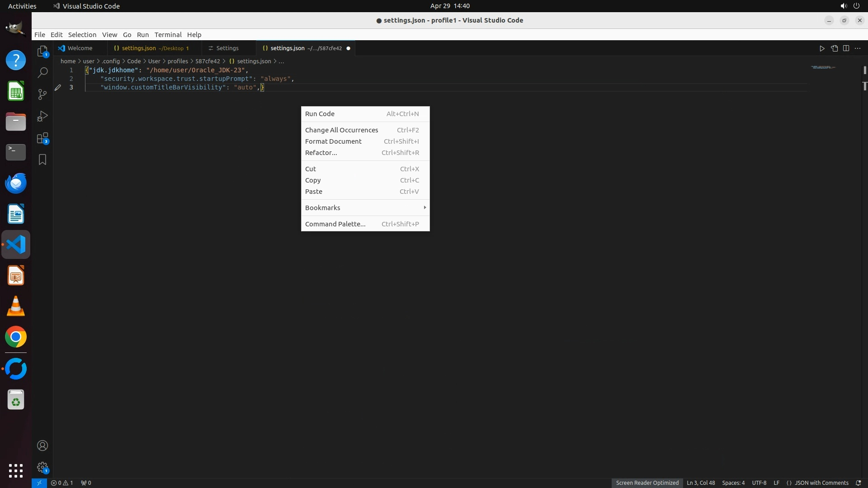
Task: Open the Bookmarks view in activity bar
Action: [42, 160]
